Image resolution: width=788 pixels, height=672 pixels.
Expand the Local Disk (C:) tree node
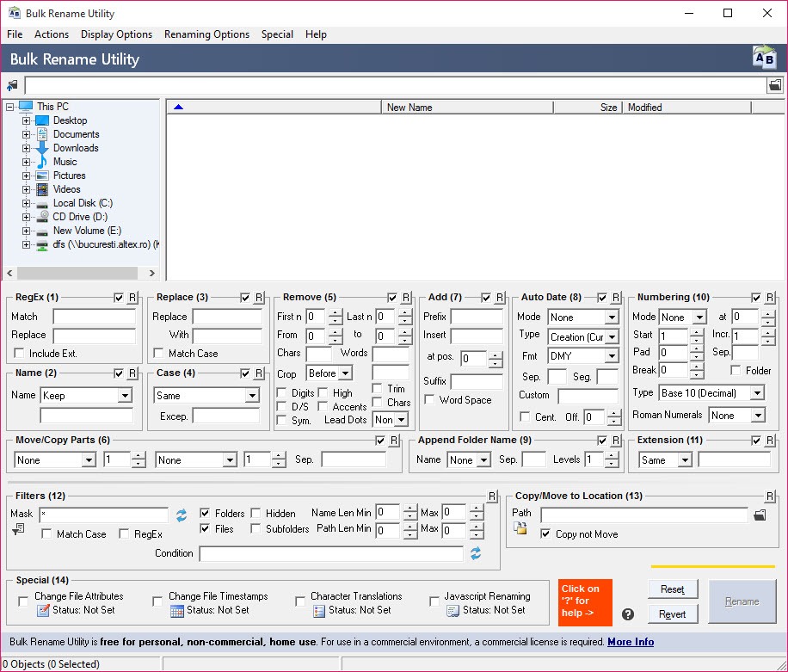pos(26,204)
